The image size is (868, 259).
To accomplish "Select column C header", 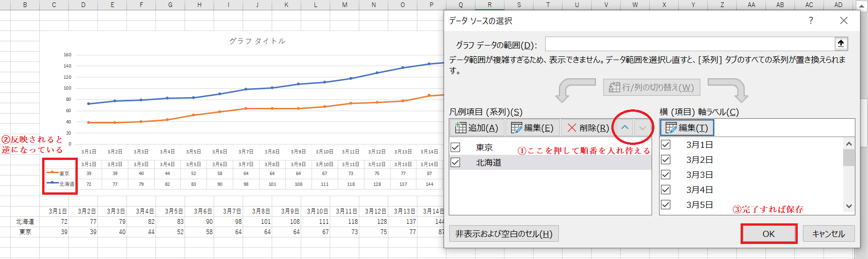I will (x=54, y=5).
